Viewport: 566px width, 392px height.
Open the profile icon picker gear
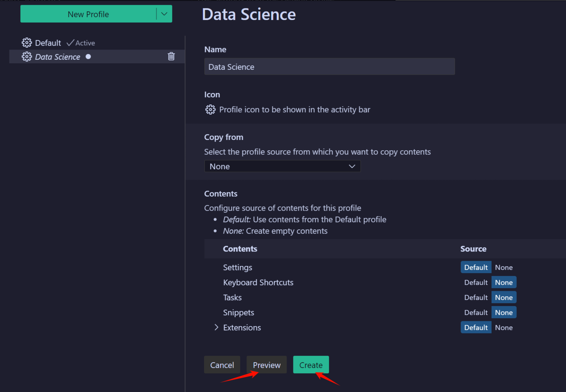(210, 110)
